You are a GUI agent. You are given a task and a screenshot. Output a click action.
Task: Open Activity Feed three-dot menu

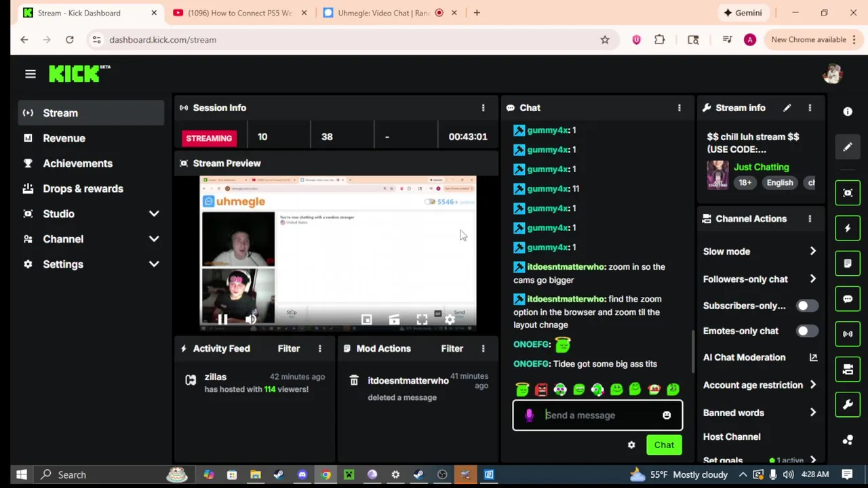[319, 348]
